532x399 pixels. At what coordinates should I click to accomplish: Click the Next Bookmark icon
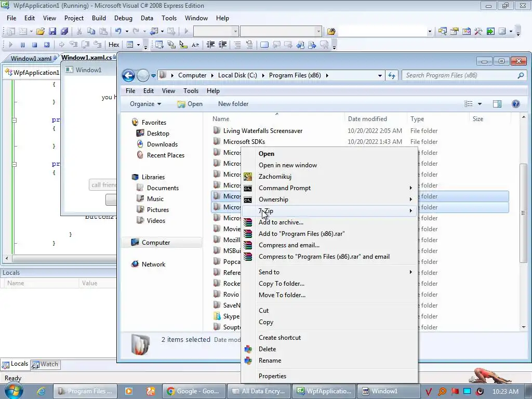point(288,45)
